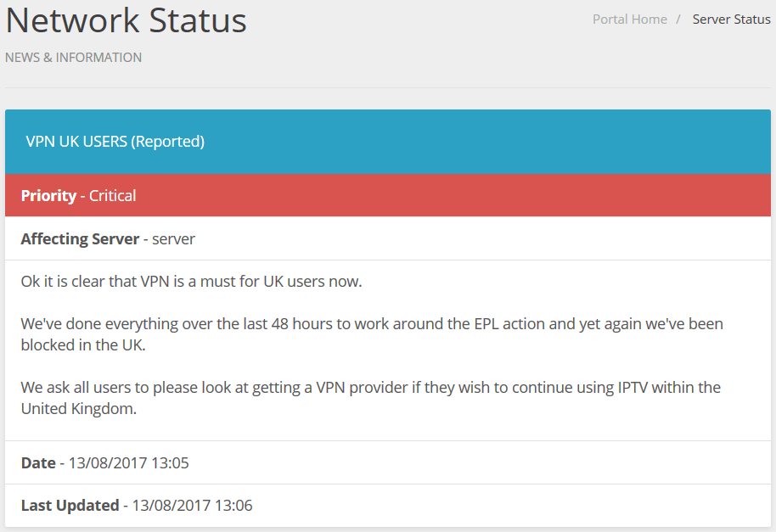The width and height of the screenshot is (776, 532).
Task: Click the Server Status breadcrumb
Action: tap(732, 20)
